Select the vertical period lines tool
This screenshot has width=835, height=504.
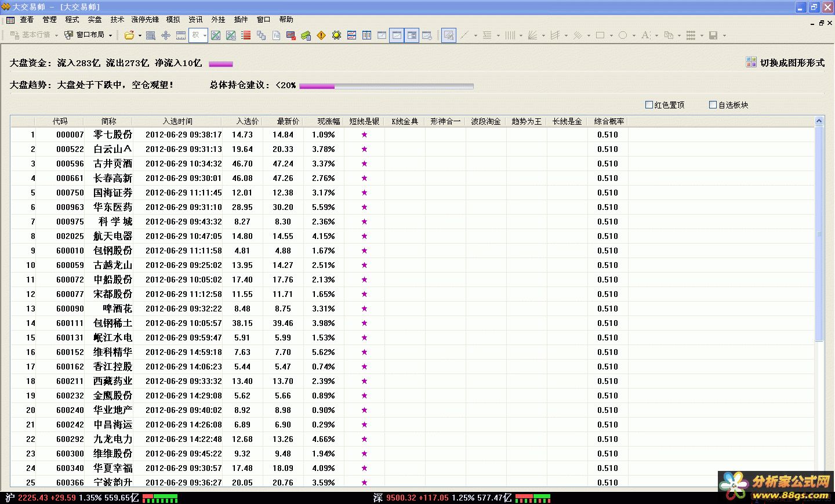(510, 35)
